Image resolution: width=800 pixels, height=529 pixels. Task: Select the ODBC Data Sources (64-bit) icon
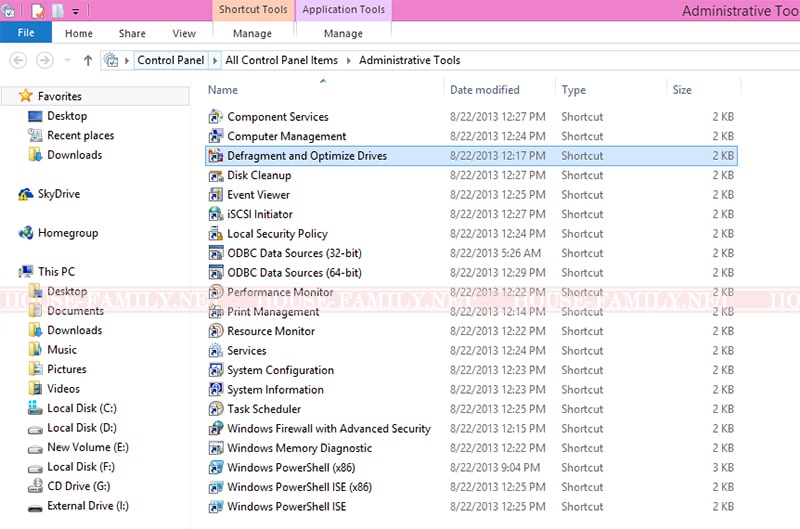pyautogui.click(x=216, y=272)
